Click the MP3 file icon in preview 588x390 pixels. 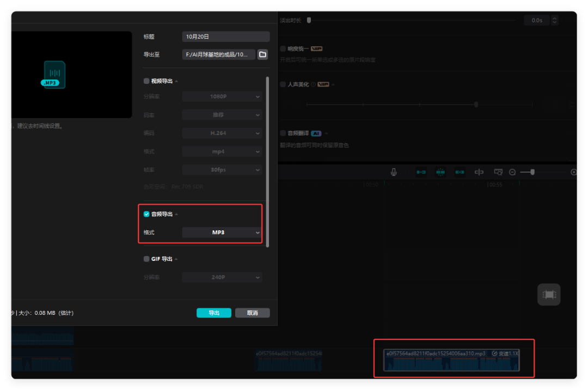click(x=53, y=75)
